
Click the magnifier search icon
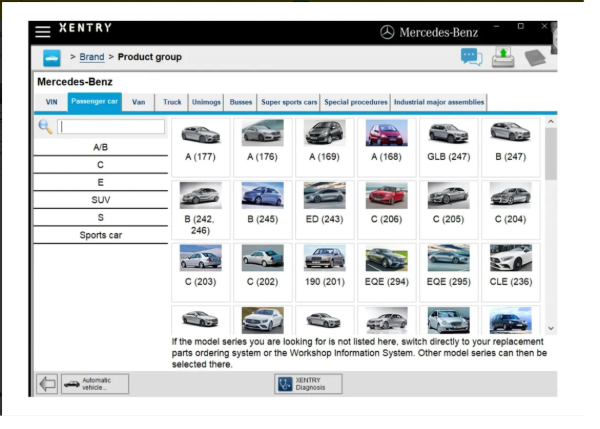click(x=45, y=127)
